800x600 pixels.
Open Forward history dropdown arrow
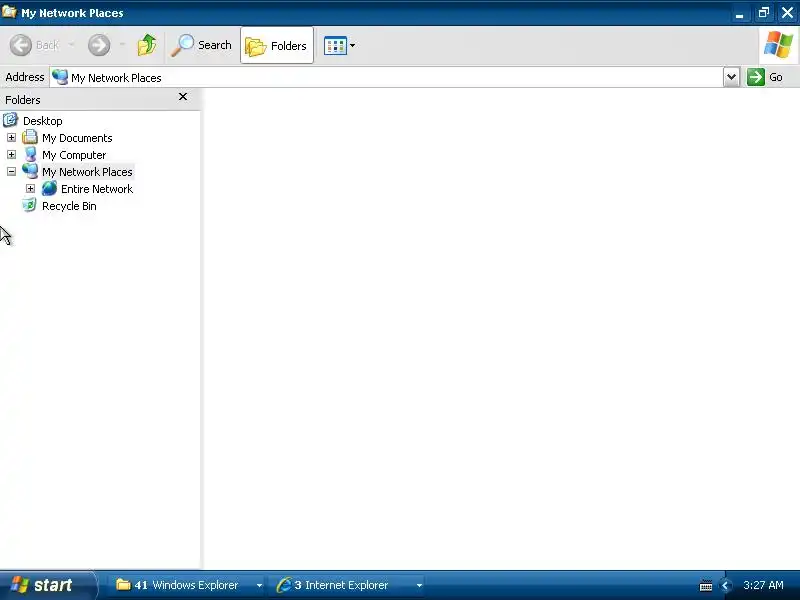point(122,45)
